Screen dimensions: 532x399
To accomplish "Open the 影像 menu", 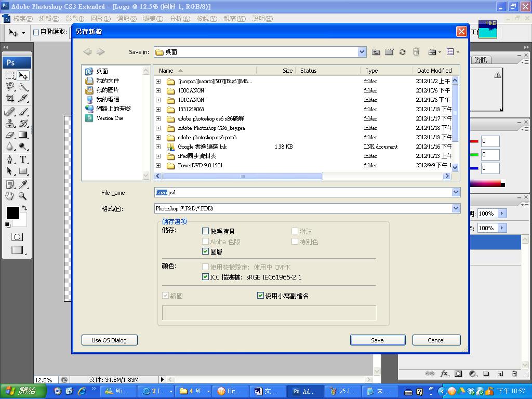I will click(x=75, y=19).
